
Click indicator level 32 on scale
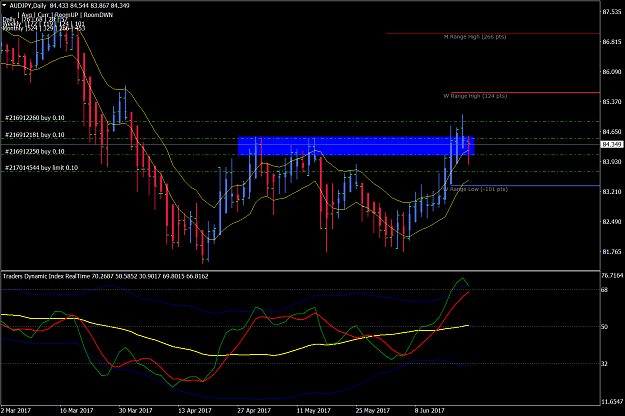point(604,363)
